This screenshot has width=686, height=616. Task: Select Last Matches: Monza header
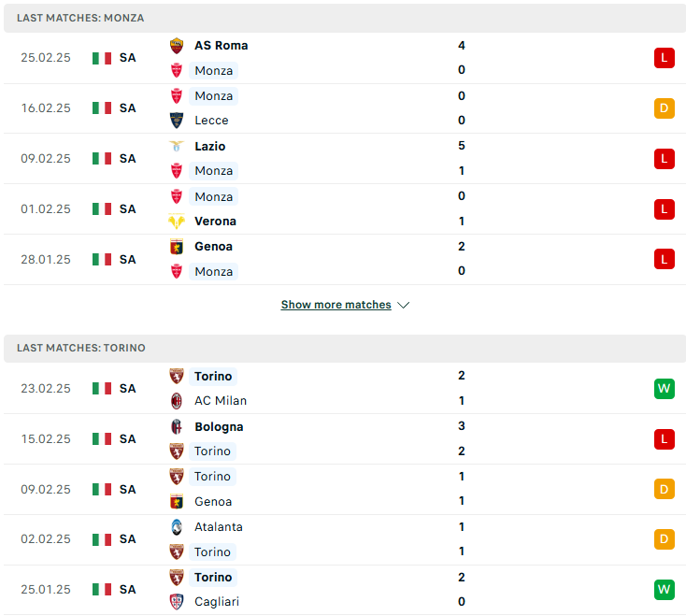[345, 19]
